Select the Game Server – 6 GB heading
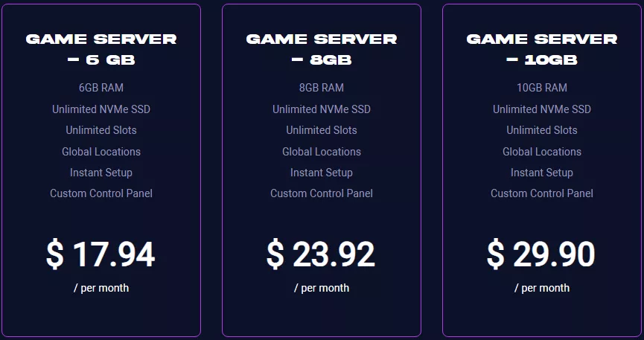644x340 pixels. coord(101,50)
